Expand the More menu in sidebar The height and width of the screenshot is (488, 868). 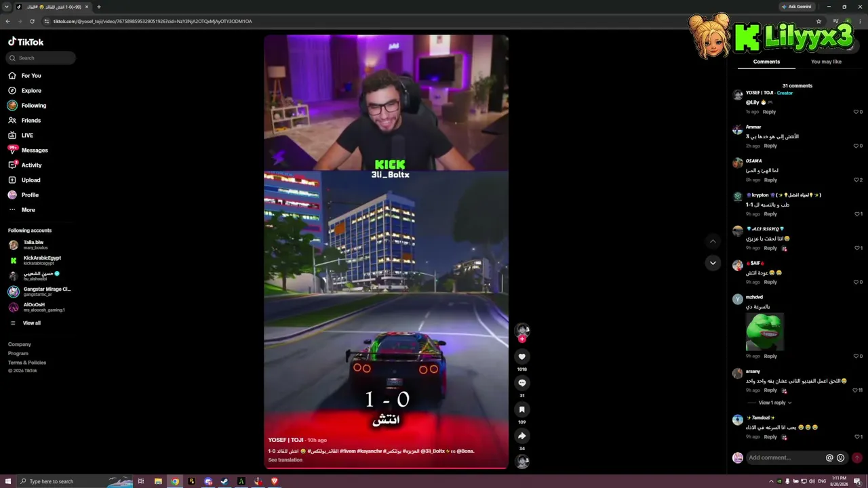click(x=22, y=210)
